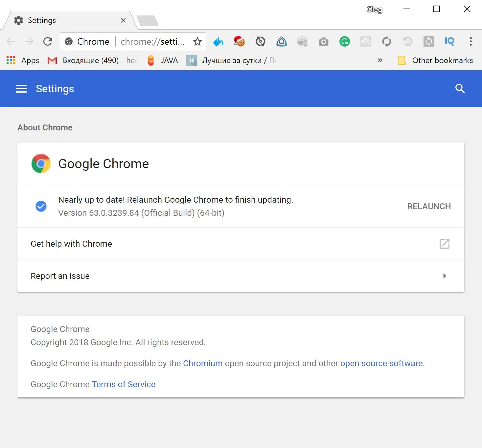Image resolution: width=482 pixels, height=448 pixels.
Task: Click the dark gray refresh-arrows extension
Action: pos(387,41)
